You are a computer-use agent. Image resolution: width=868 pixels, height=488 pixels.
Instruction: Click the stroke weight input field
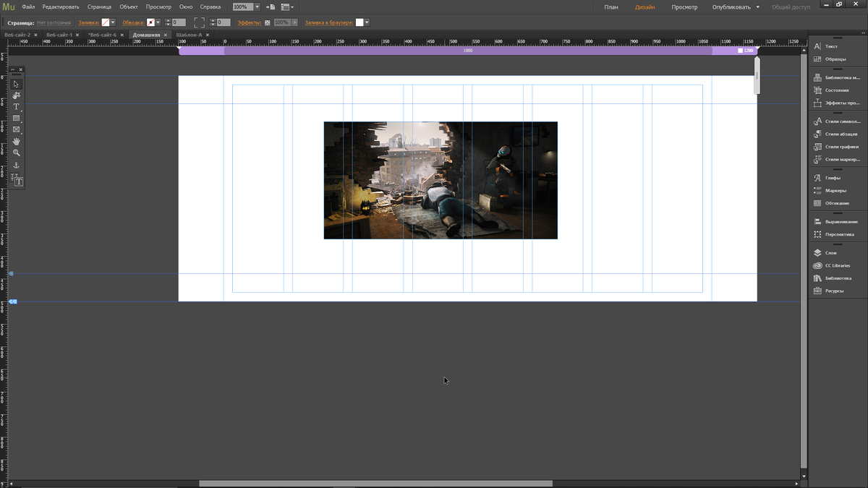(179, 23)
